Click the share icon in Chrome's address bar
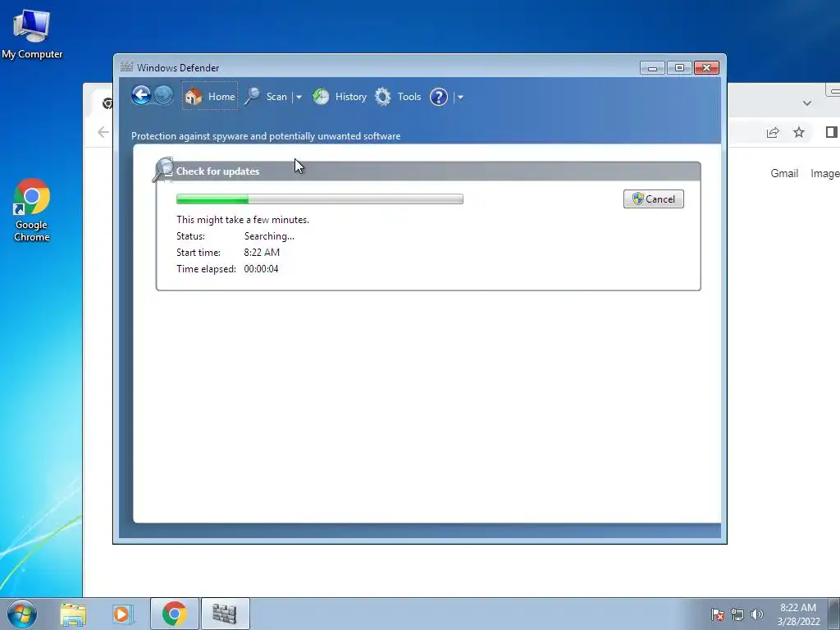 pos(773,132)
